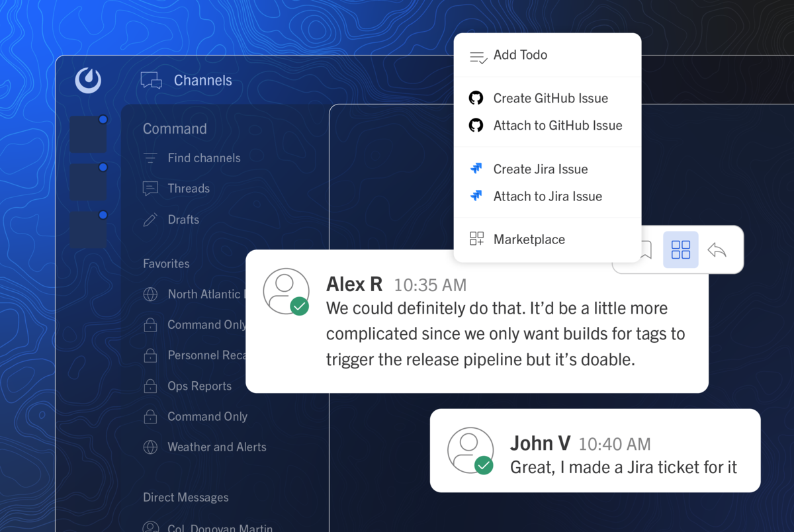Click globe icon beside Weather and Alerts

coord(150,447)
